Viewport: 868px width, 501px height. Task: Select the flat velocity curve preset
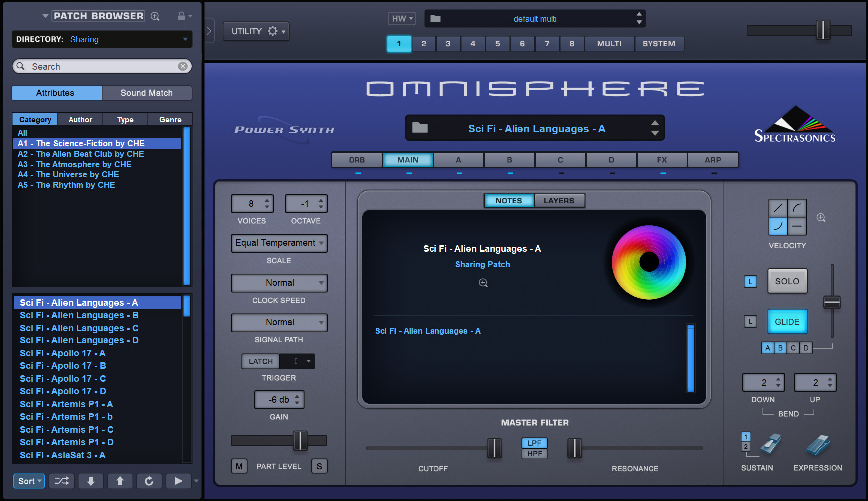tap(797, 226)
